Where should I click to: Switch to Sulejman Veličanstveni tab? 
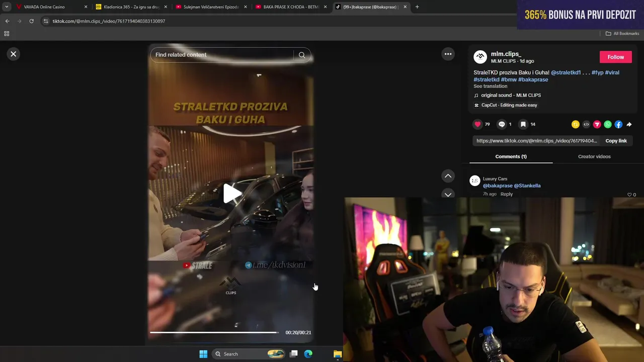(211, 7)
